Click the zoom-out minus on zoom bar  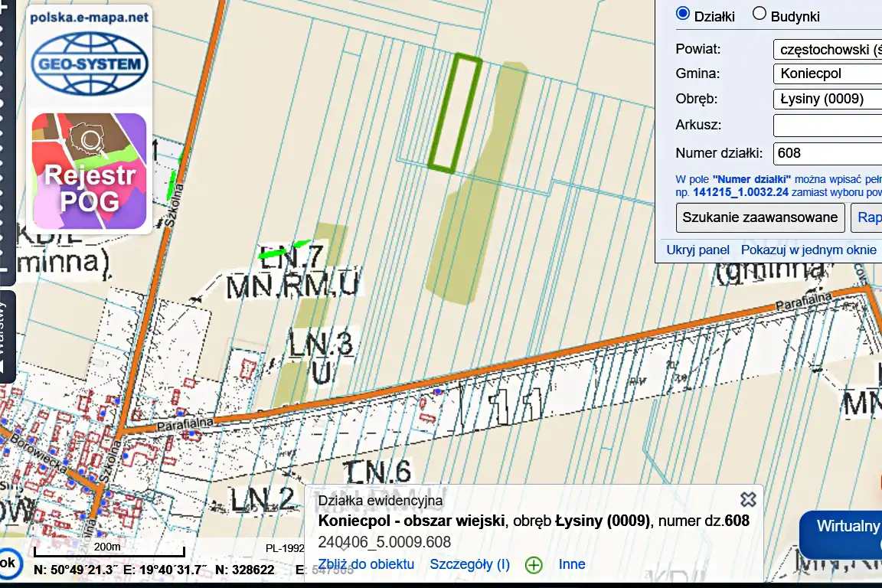[x=4, y=269]
